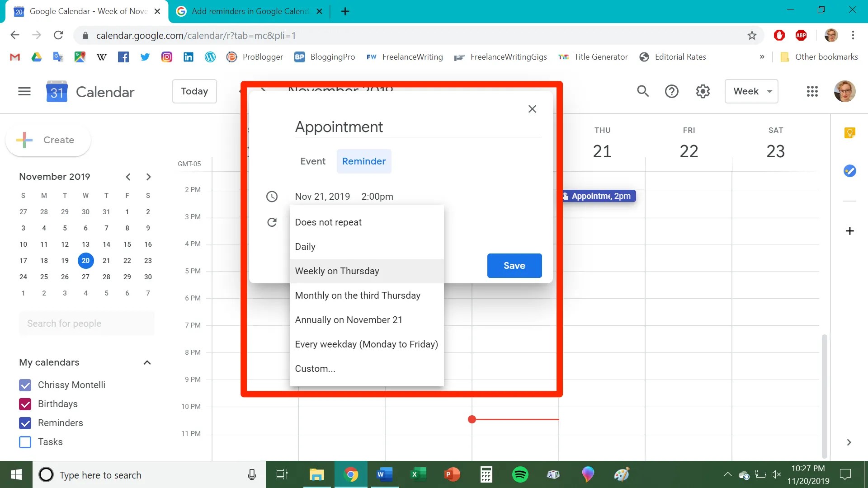Collapse the My calendars section
This screenshot has height=488, width=868.
pyautogui.click(x=147, y=362)
